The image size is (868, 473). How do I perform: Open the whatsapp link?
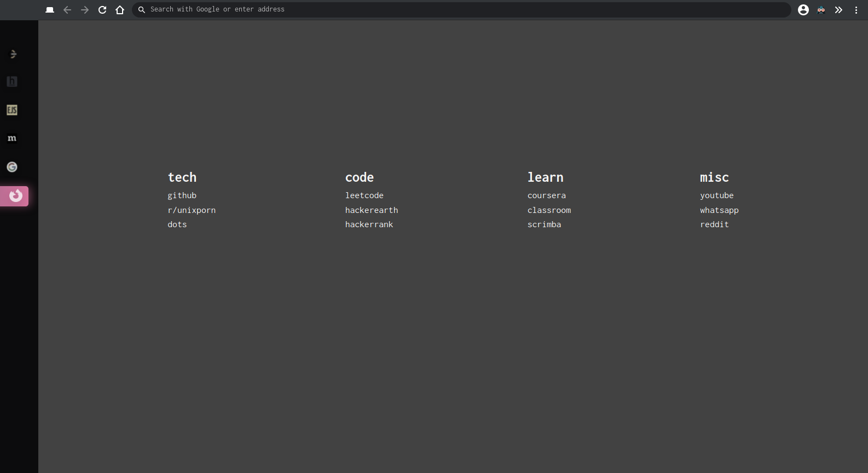point(719,210)
